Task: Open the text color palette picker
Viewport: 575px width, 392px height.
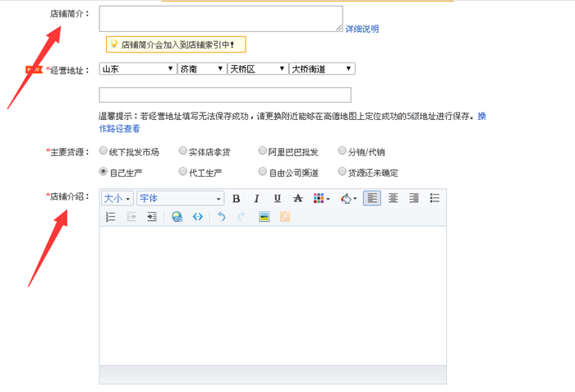Action: [321, 199]
